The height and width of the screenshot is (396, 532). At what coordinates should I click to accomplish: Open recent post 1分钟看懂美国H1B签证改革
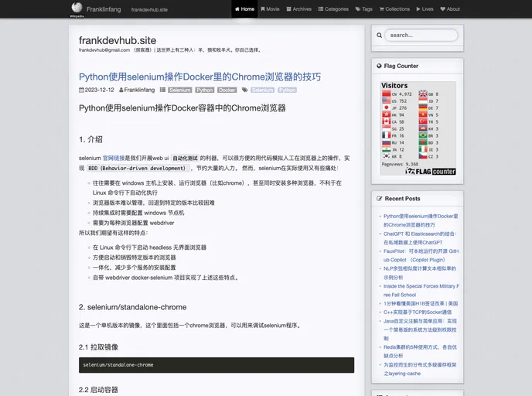[421, 303]
